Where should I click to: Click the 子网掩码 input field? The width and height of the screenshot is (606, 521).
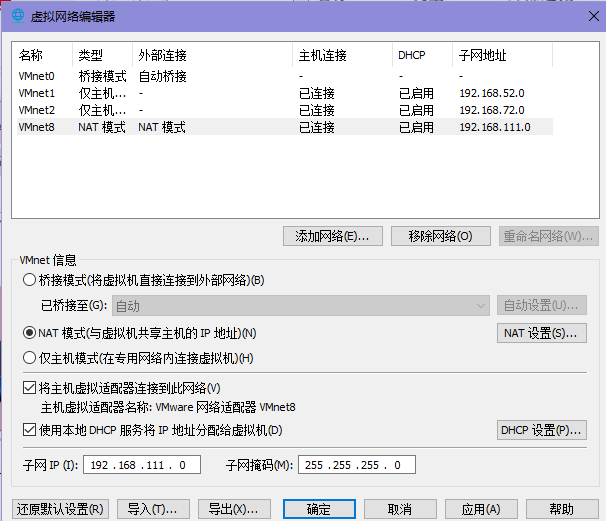pos(357,465)
